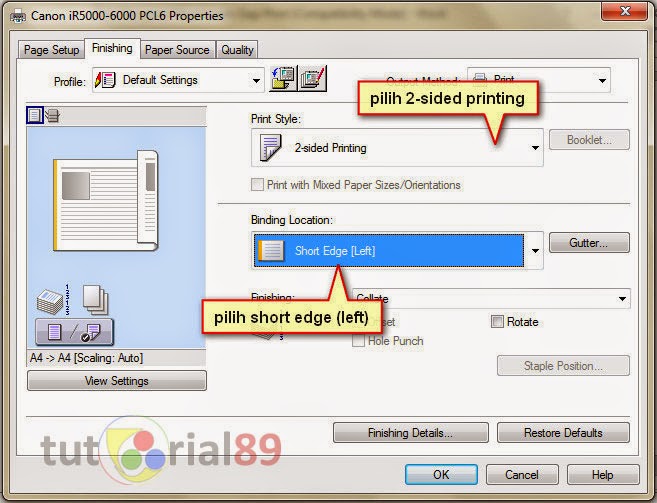Viewport: 657px width, 503px height.
Task: Click the Edit Profile icon with red pencil
Action: coord(312,78)
